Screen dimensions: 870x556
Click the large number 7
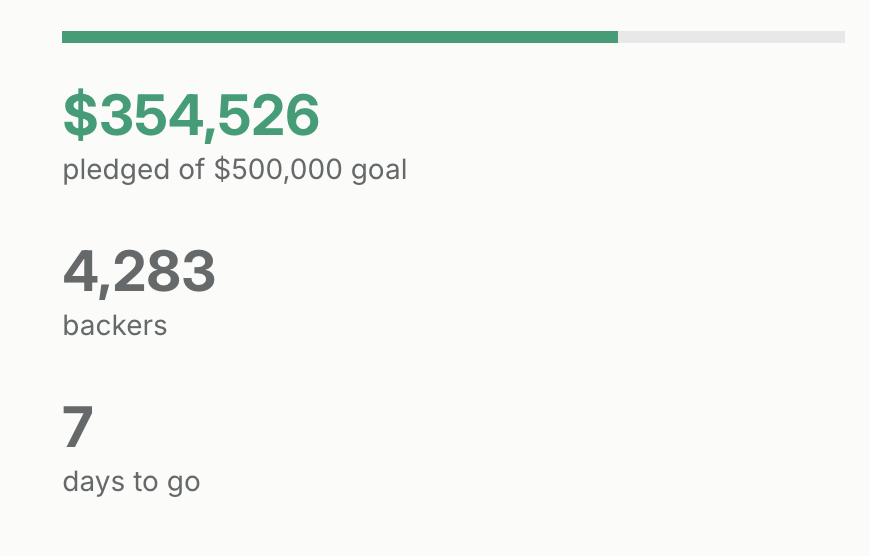click(x=78, y=428)
